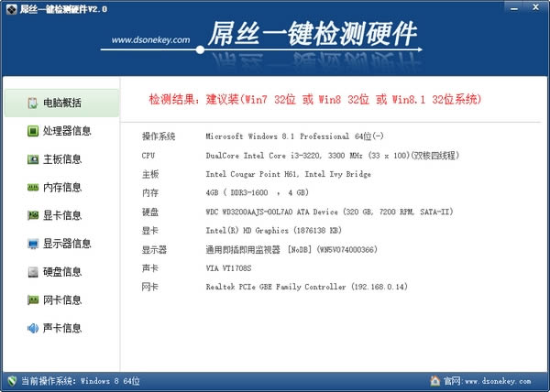This screenshot has width=550, height=392.
Task: Select the VIA VT1708S sound card value
Action: coord(228,268)
